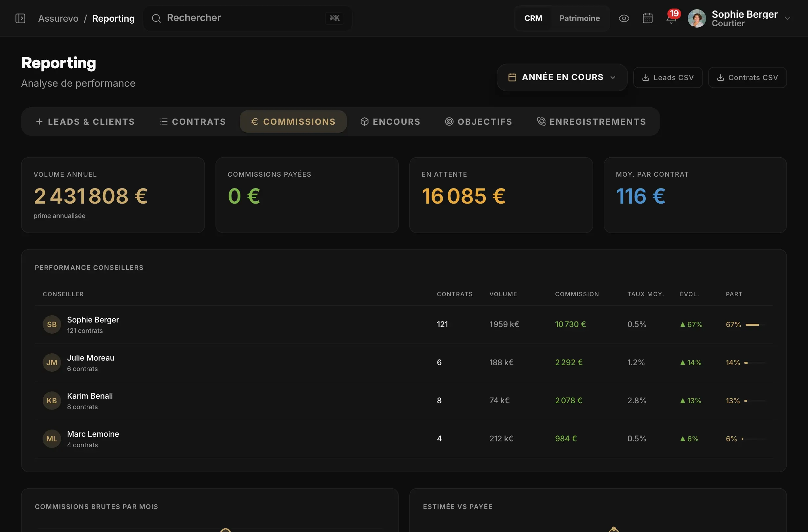The width and height of the screenshot is (808, 532).
Task: Open the Leads & Clients tab
Action: pyautogui.click(x=85, y=122)
